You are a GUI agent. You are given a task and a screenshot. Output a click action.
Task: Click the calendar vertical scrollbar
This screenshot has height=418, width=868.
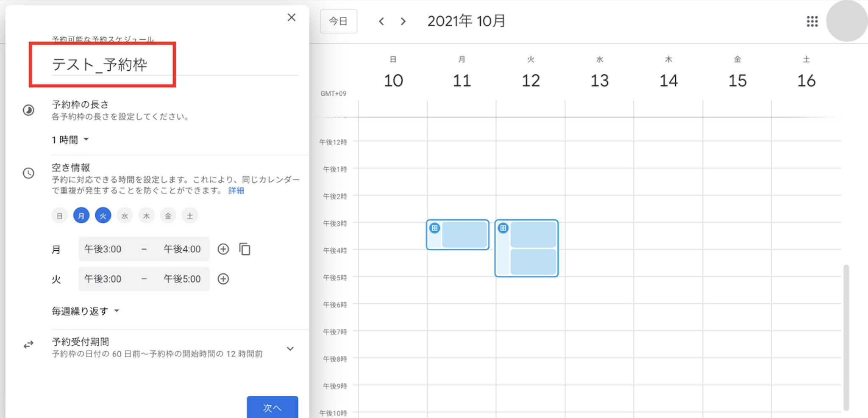(846, 337)
